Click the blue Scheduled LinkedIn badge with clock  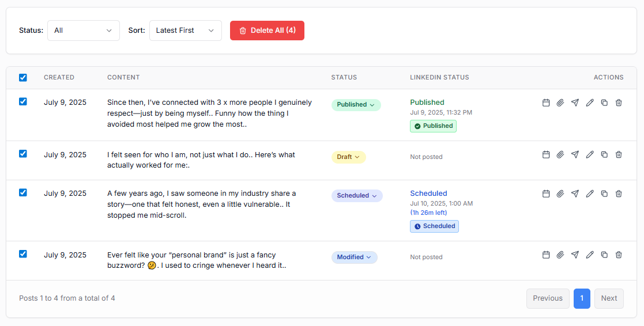[x=434, y=226]
